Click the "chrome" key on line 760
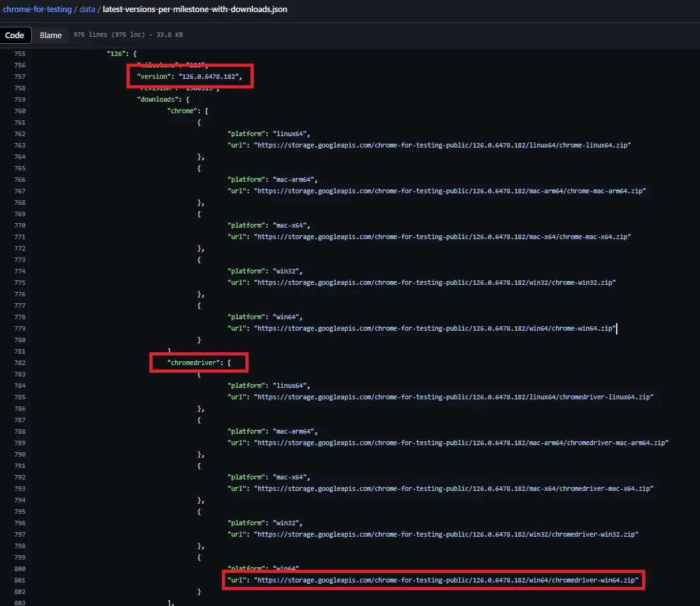The height and width of the screenshot is (606, 700). [x=182, y=111]
